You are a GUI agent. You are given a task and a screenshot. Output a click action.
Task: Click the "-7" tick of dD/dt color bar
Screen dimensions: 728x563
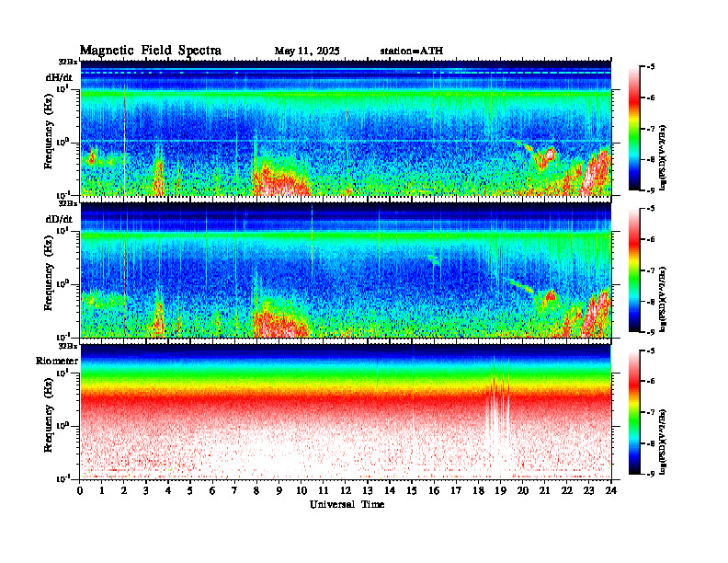click(651, 270)
